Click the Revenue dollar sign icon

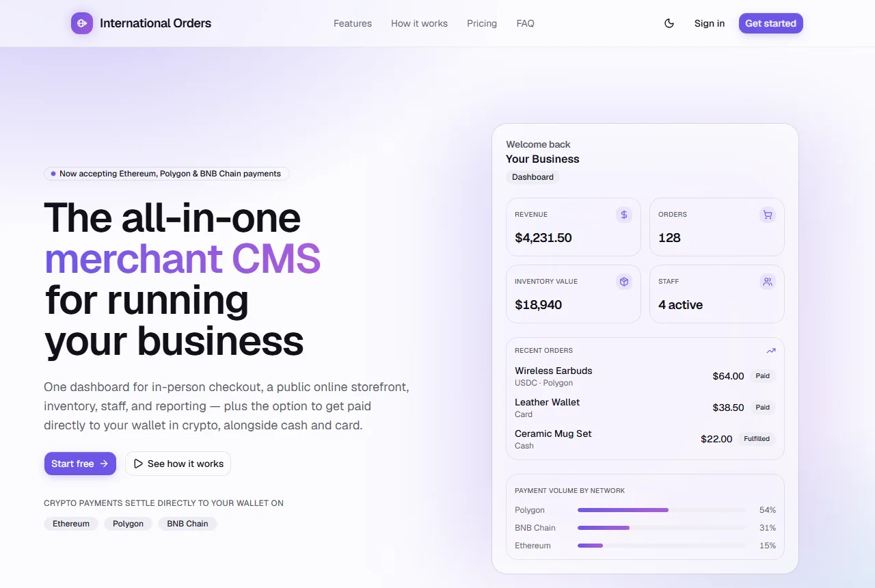pos(624,215)
